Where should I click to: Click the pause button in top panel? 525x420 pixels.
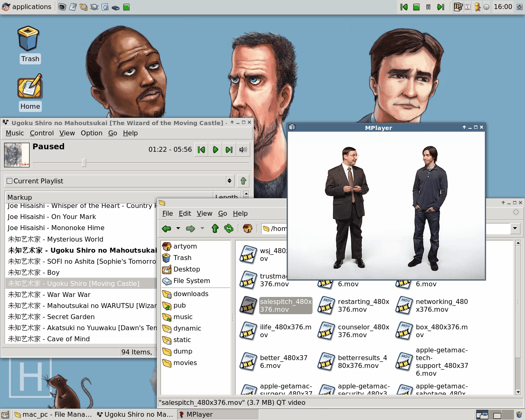pyautogui.click(x=428, y=7)
